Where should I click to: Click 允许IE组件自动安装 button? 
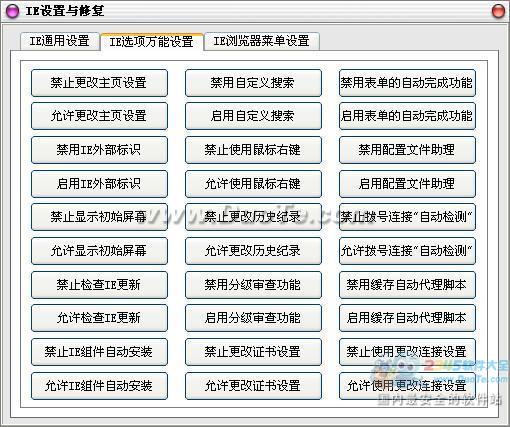click(99, 386)
